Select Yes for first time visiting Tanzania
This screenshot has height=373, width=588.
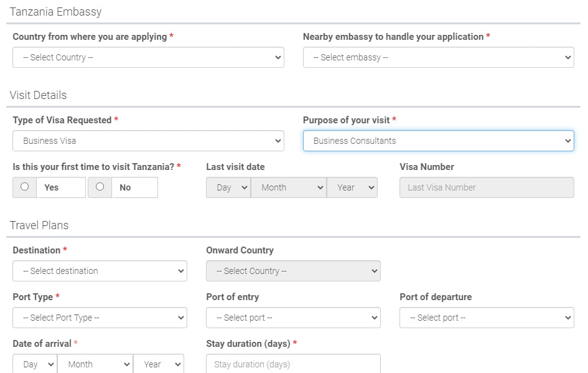(25, 187)
